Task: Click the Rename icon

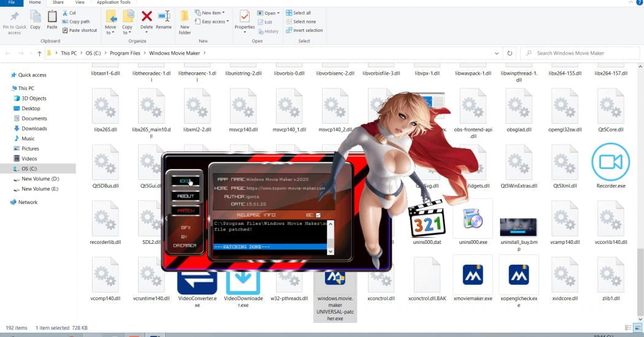Action: 164,17
